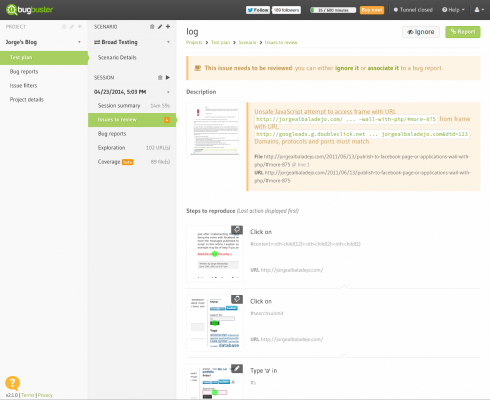Select Issues to review
The width and height of the screenshot is (490, 400).
pyautogui.click(x=132, y=120)
